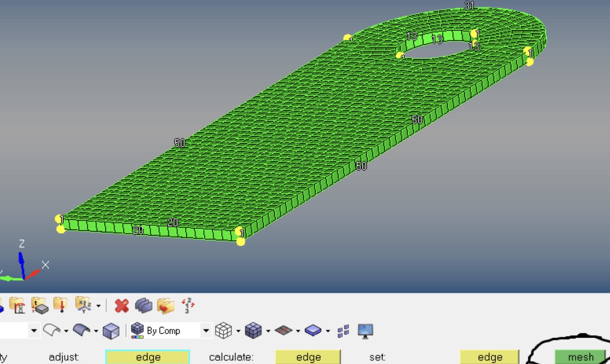The height and width of the screenshot is (364, 610).
Task: Open the visualization monitor icon
Action: (365, 331)
